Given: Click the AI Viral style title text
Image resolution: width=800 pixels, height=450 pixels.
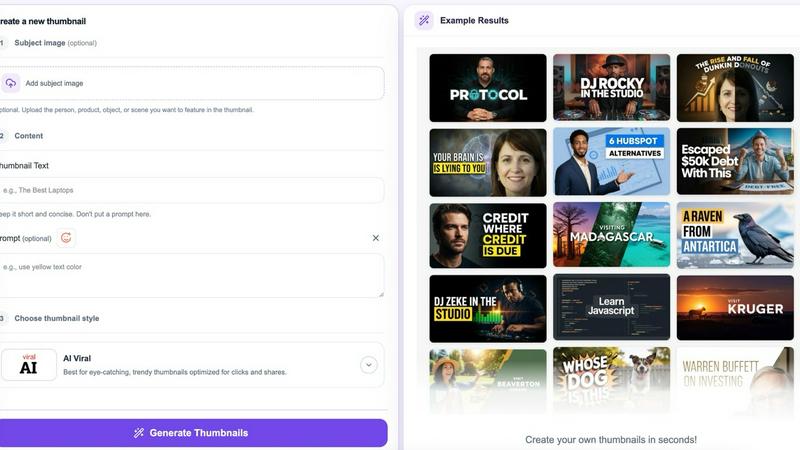Looking at the screenshot, I should (77, 358).
